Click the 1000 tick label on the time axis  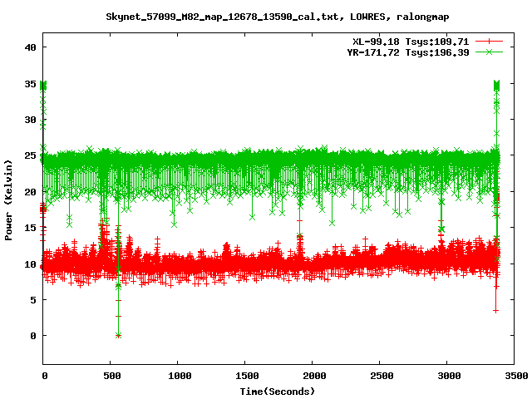[x=178, y=376]
